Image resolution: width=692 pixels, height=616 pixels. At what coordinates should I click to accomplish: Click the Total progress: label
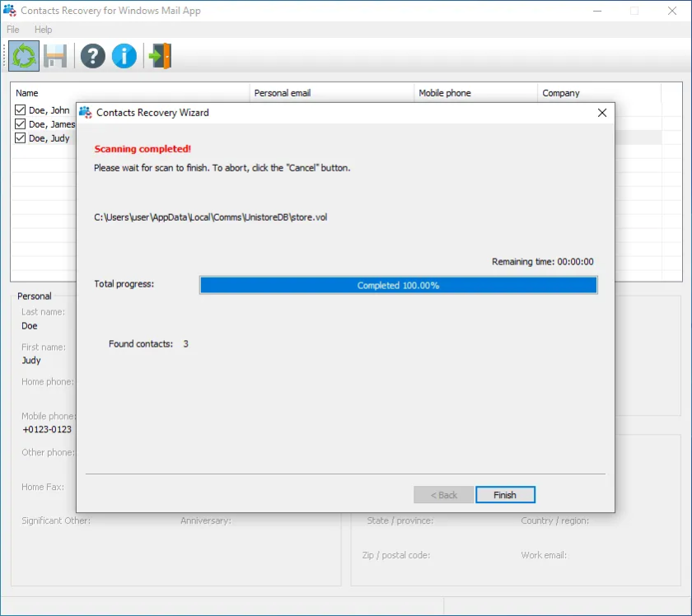click(124, 284)
